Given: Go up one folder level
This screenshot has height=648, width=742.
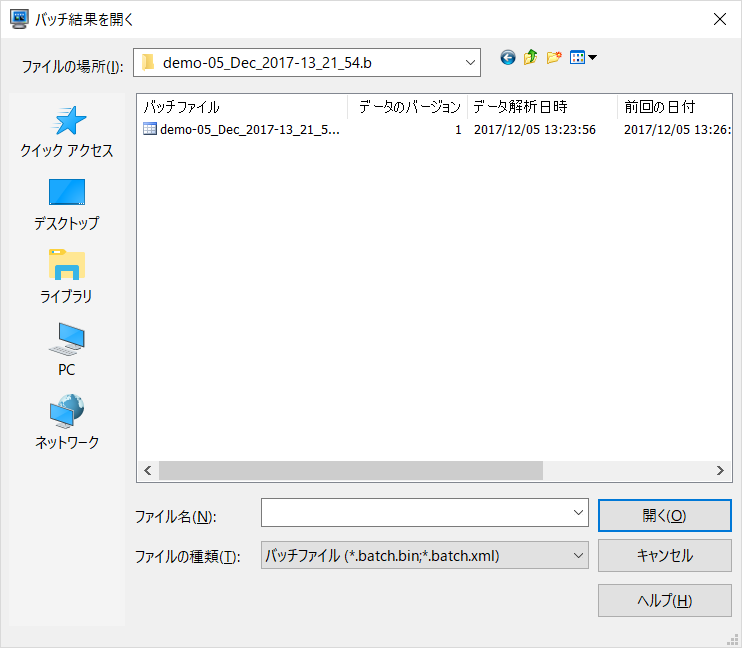Looking at the screenshot, I should coord(530,58).
